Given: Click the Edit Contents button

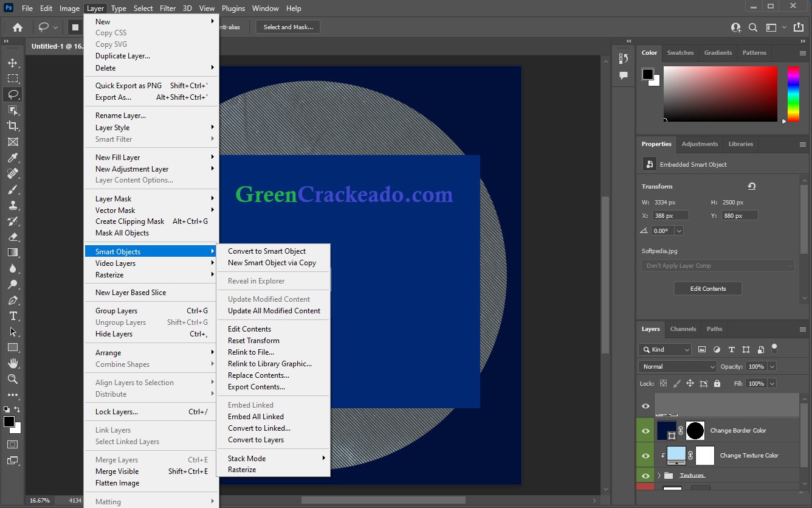Looking at the screenshot, I should [707, 288].
